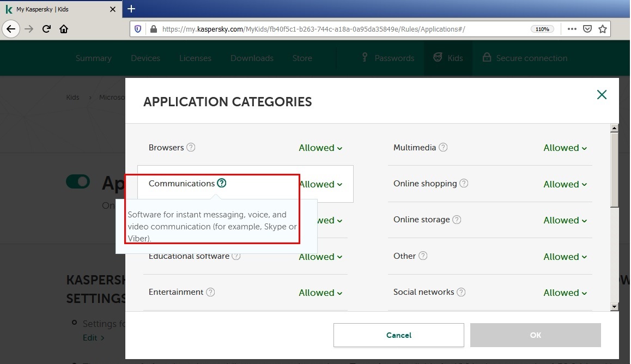Open the Browsers Allowed dropdown
631x364 pixels.
click(320, 148)
